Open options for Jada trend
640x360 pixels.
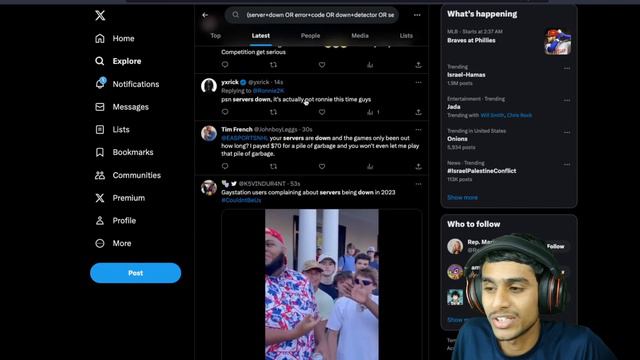coord(567,100)
